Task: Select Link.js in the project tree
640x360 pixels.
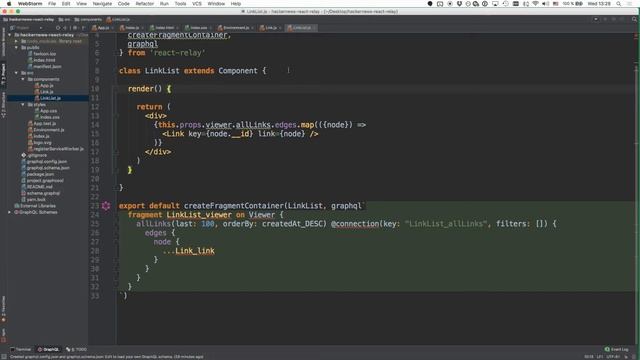Action: click(x=47, y=92)
